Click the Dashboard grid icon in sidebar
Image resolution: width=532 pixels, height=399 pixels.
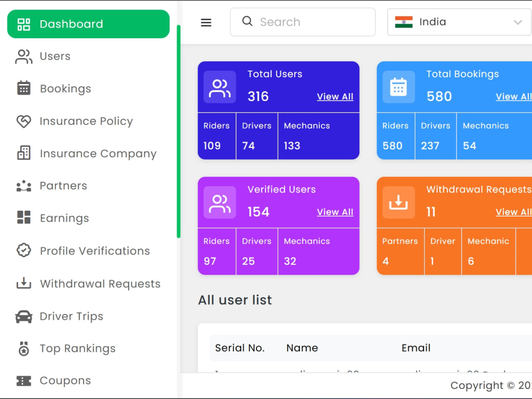coord(24,24)
